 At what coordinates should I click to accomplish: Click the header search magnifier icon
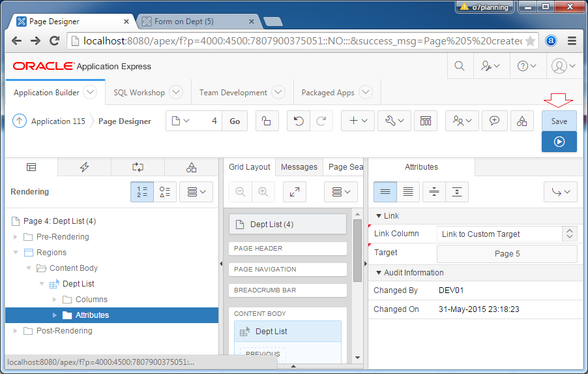pyautogui.click(x=460, y=66)
